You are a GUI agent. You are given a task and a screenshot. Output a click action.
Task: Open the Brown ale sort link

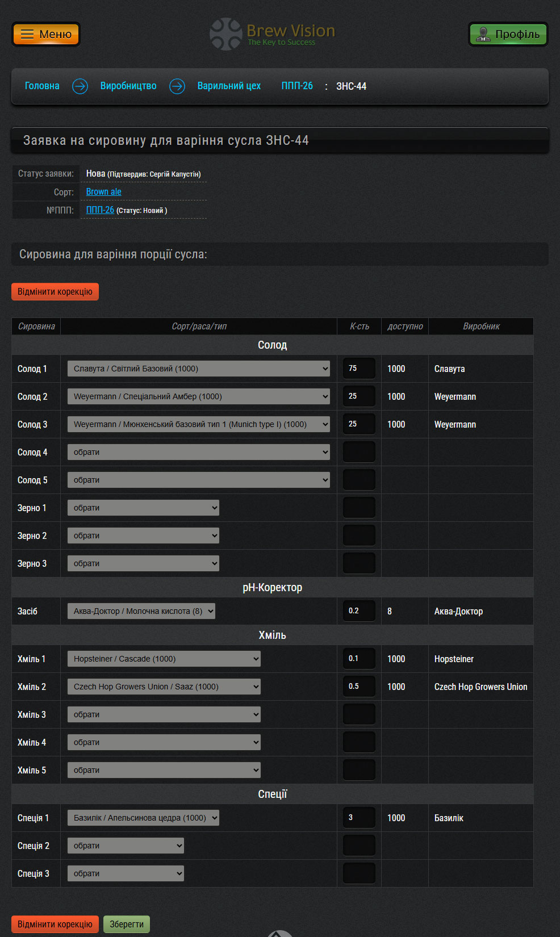pos(103,192)
